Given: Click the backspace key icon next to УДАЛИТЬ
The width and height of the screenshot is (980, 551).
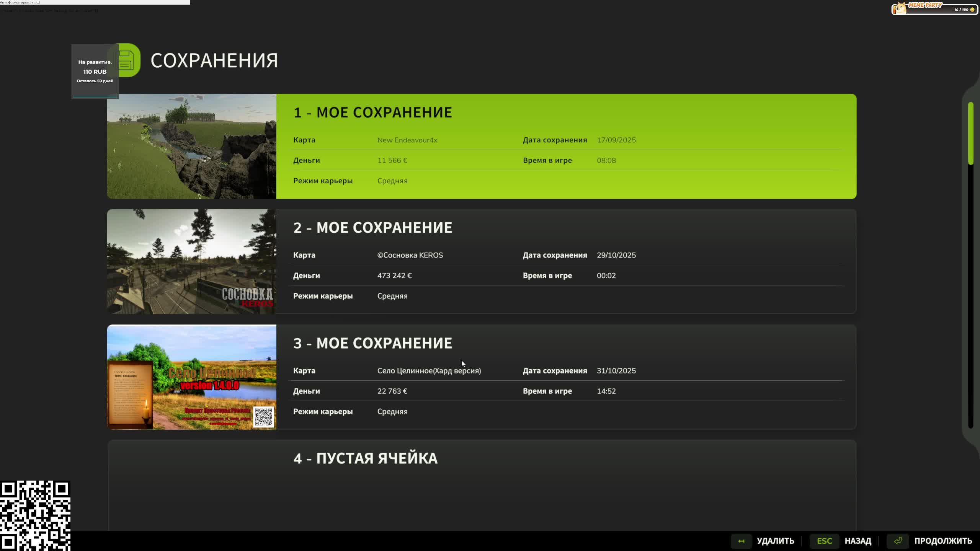Looking at the screenshot, I should click(741, 541).
